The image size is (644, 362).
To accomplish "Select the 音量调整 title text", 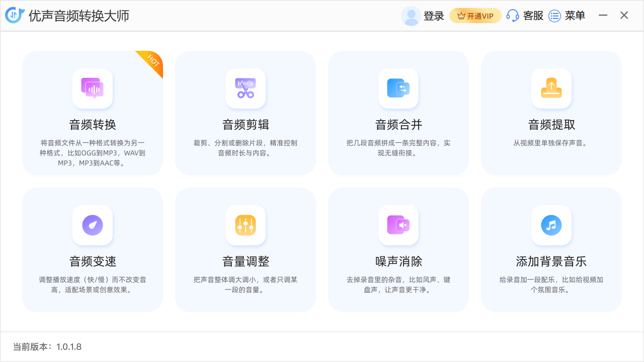I will pos(246,261).
